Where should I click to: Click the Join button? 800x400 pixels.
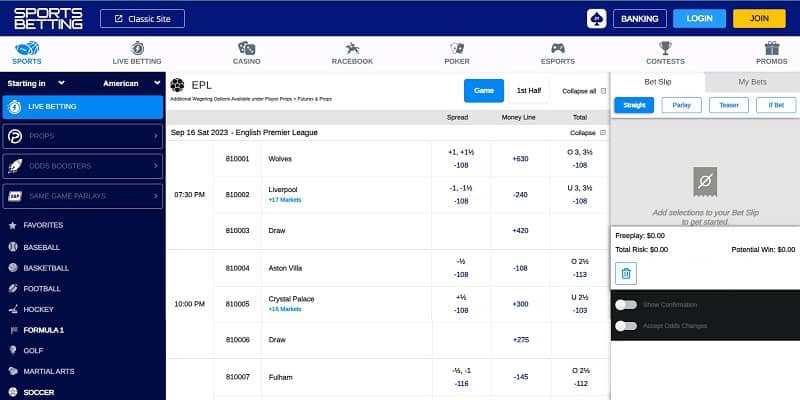759,19
